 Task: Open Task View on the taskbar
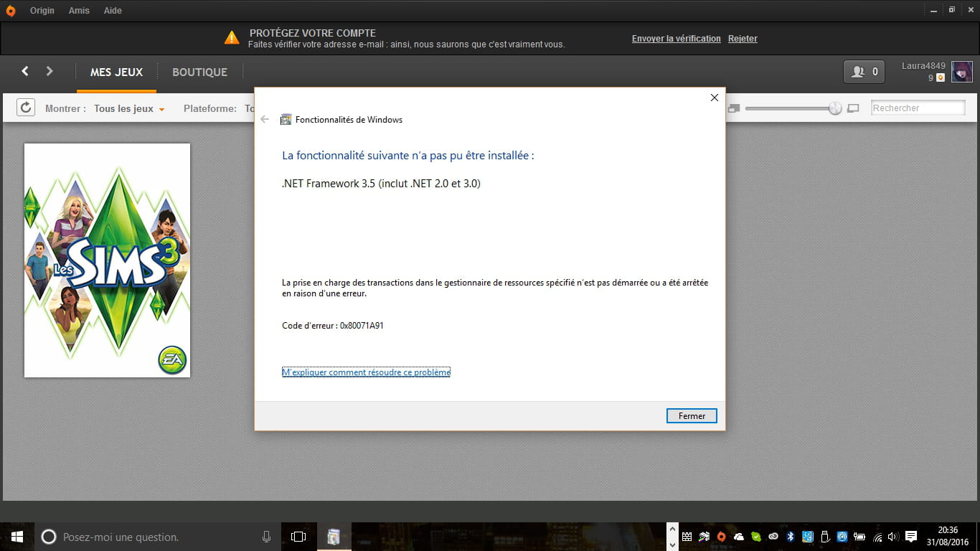(298, 537)
